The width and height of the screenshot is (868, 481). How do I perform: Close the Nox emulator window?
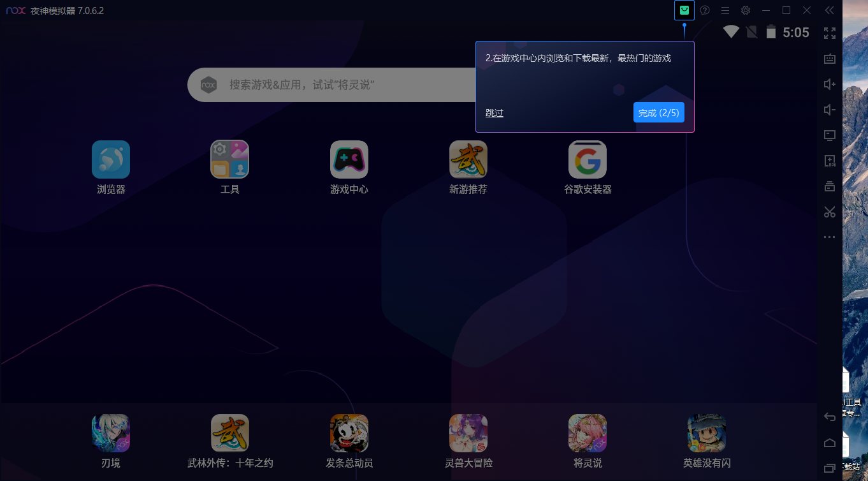coord(807,10)
